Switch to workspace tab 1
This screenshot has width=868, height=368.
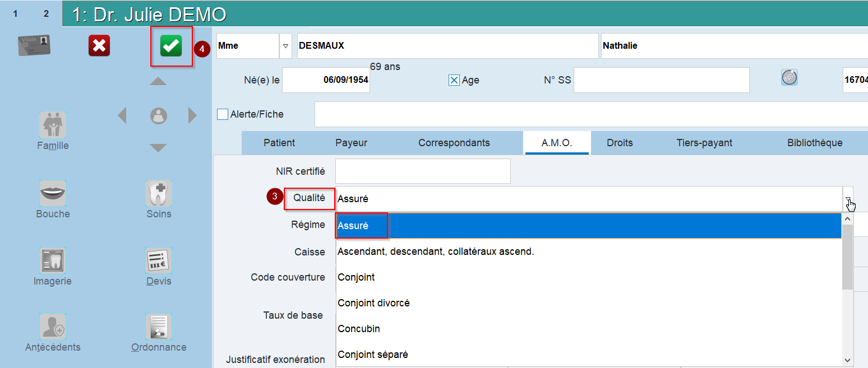point(15,13)
